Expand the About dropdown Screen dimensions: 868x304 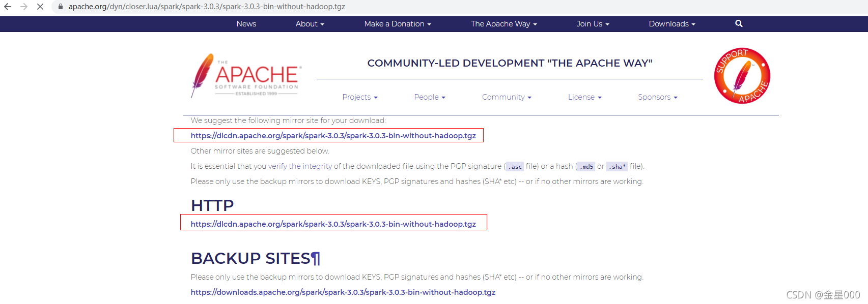(310, 24)
